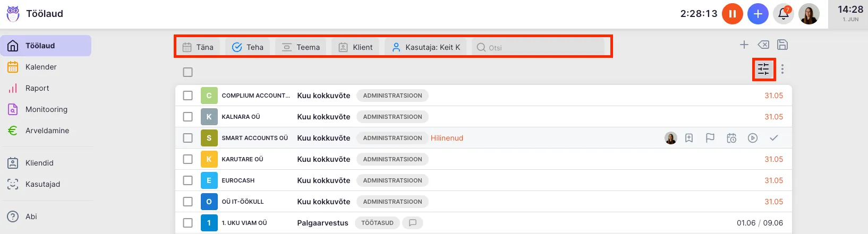This screenshot has height=234, width=868.
Task: Expand the Klient filter dropdown
Action: point(356,47)
